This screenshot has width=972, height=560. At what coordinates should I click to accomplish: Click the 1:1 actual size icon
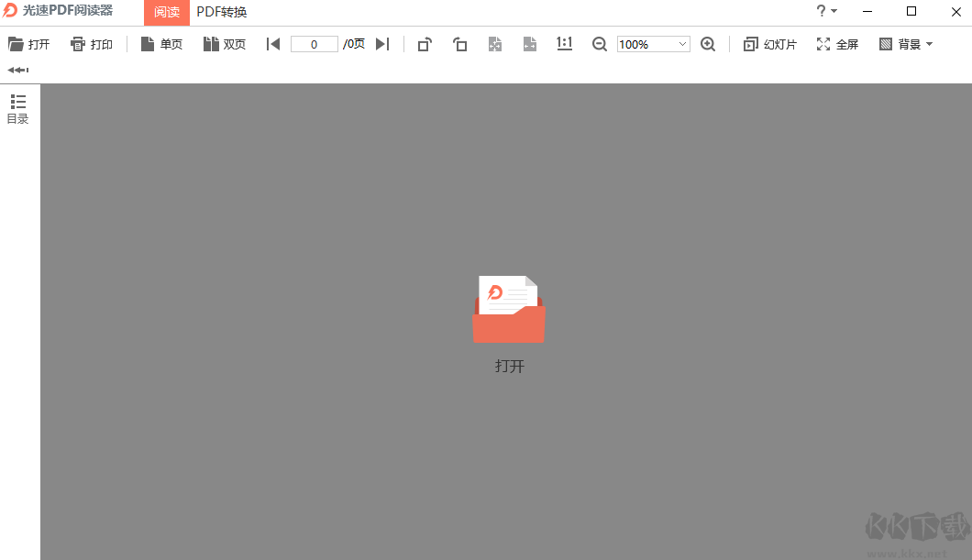(563, 43)
